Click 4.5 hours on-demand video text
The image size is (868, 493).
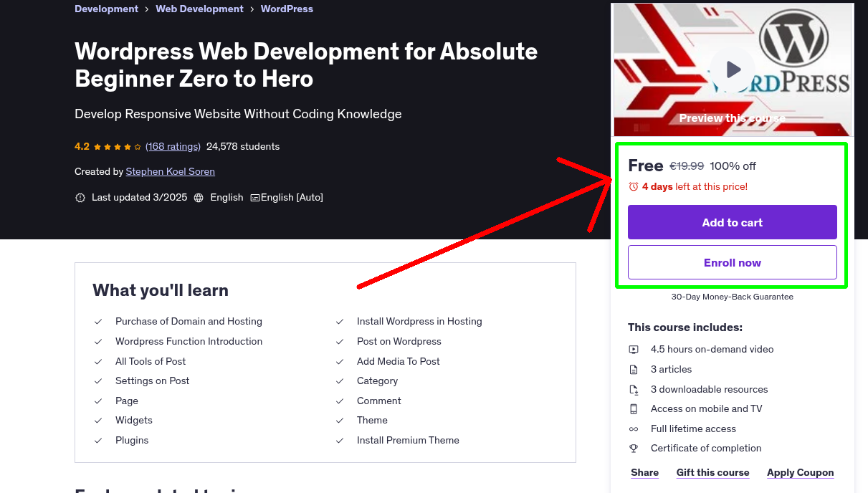(712, 350)
